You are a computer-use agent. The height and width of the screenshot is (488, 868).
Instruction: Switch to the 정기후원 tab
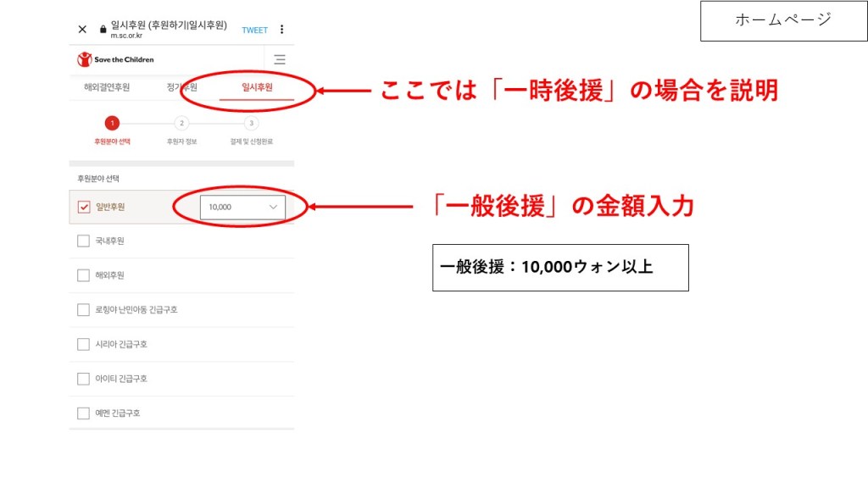pos(181,87)
